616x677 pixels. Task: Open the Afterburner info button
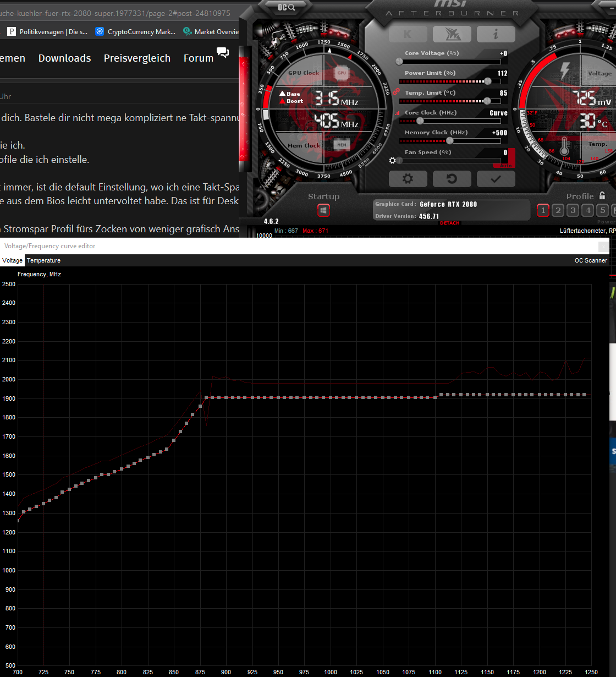(496, 34)
